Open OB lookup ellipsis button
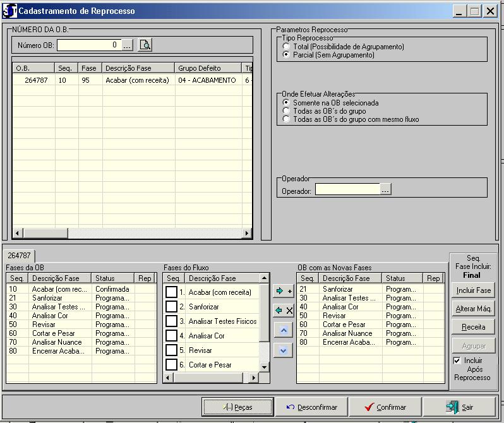This screenshot has height=423, width=504. [127, 45]
